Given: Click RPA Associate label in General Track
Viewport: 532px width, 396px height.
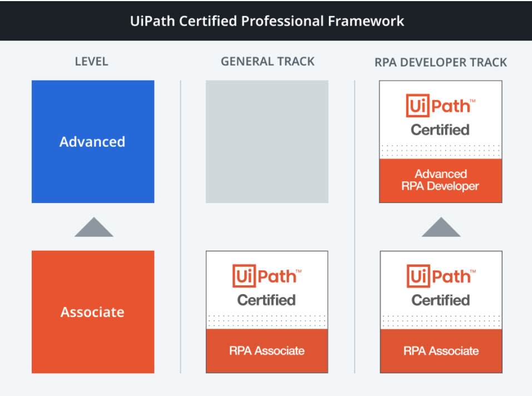Looking at the screenshot, I should (x=267, y=350).
